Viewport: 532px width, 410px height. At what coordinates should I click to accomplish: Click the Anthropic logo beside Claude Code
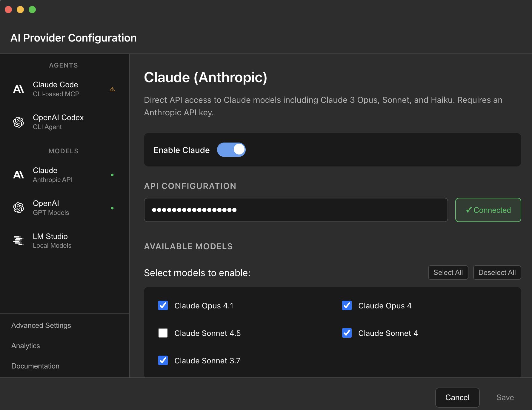point(19,89)
